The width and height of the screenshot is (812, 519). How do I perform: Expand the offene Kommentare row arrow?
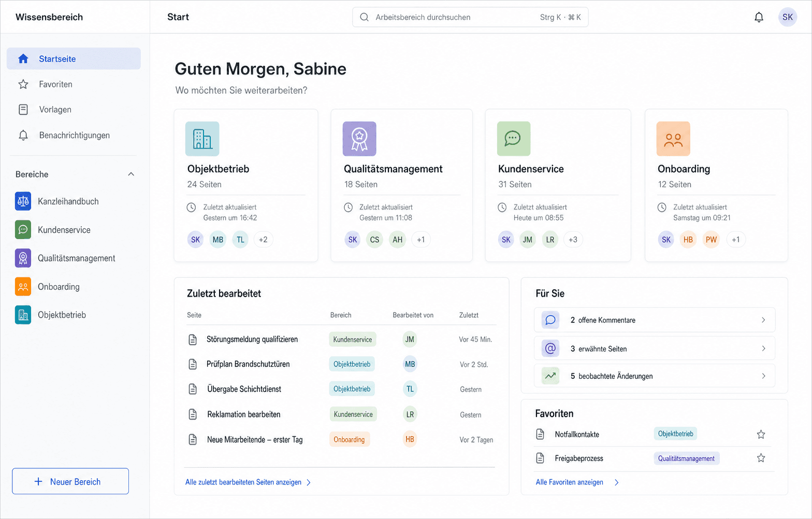[763, 320]
